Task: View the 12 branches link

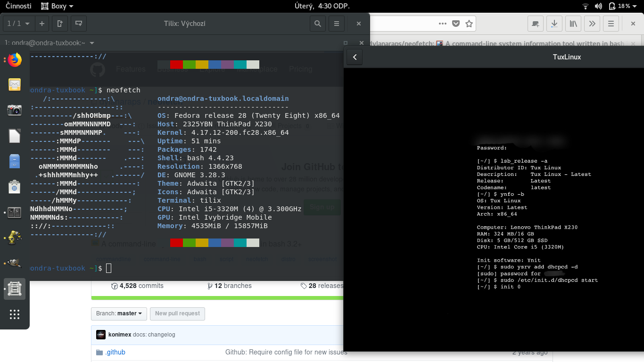Action: [x=230, y=286]
